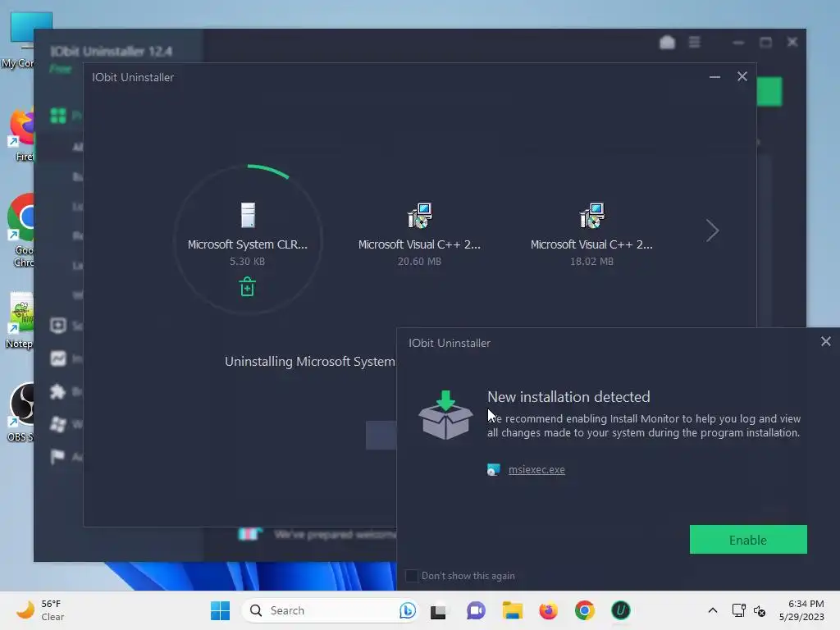Click the Enable button for Install Monitor
This screenshot has height=630, width=840.
point(748,540)
